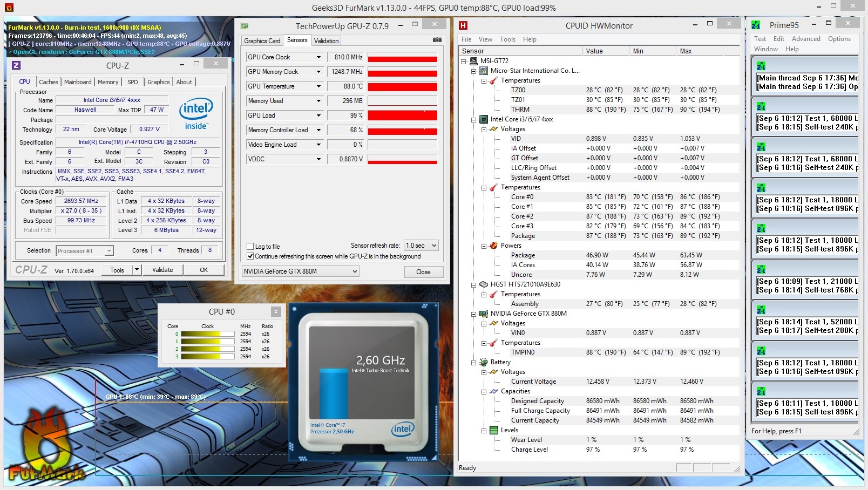This screenshot has width=868, height=490.
Task: Open the CPU-Z Tools dropdown arrow
Action: pyautogui.click(x=137, y=270)
